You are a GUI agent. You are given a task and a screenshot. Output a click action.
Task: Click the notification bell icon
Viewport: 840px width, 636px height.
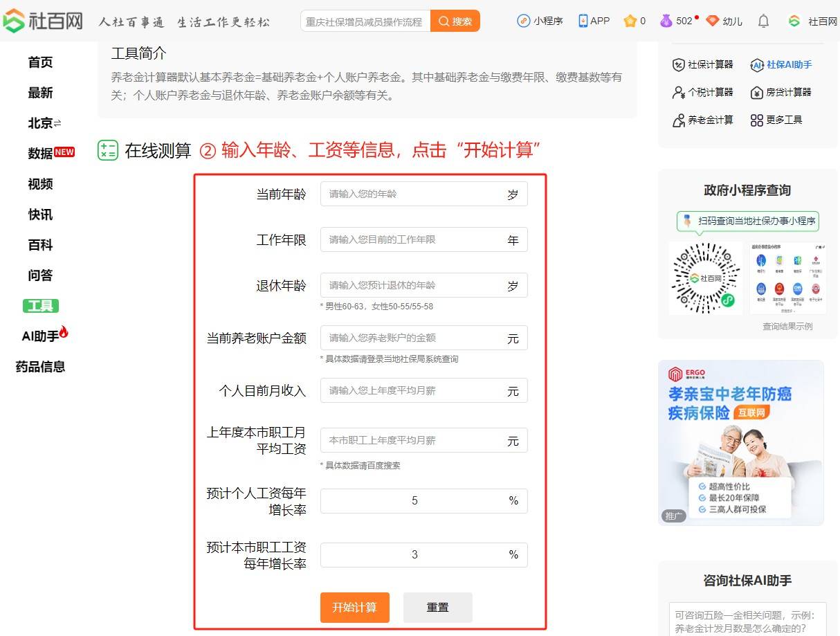coord(763,21)
